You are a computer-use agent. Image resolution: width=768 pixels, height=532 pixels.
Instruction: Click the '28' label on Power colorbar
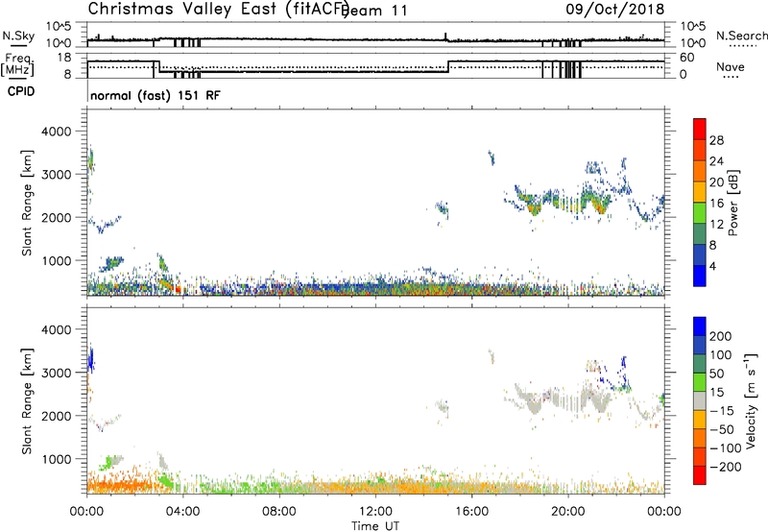[x=716, y=140]
